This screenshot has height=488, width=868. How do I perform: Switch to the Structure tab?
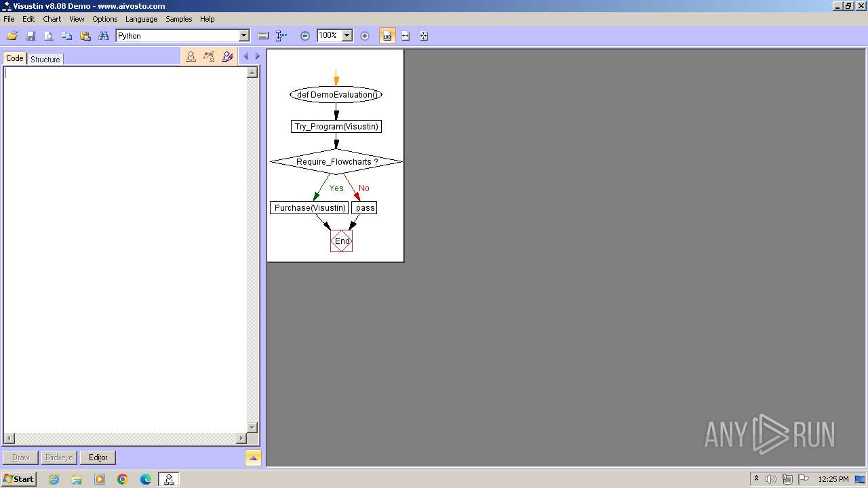pyautogui.click(x=45, y=60)
